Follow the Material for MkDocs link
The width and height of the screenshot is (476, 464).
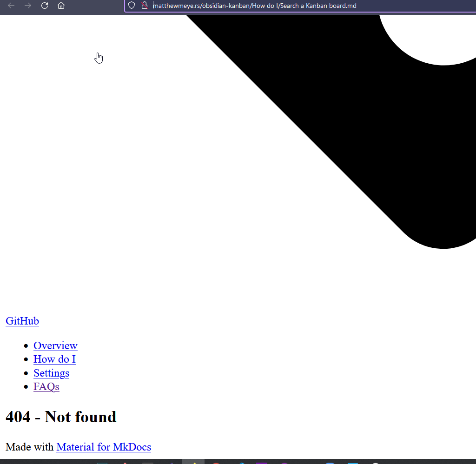coord(104,447)
